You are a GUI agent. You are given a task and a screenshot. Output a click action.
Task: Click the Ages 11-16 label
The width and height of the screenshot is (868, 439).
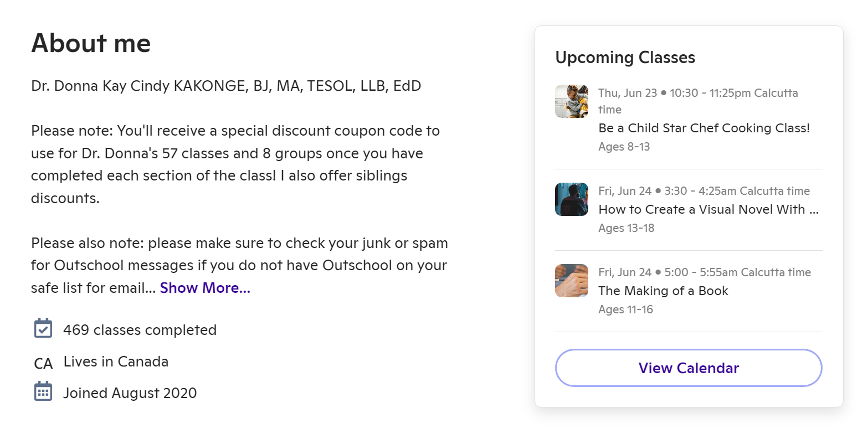625,309
